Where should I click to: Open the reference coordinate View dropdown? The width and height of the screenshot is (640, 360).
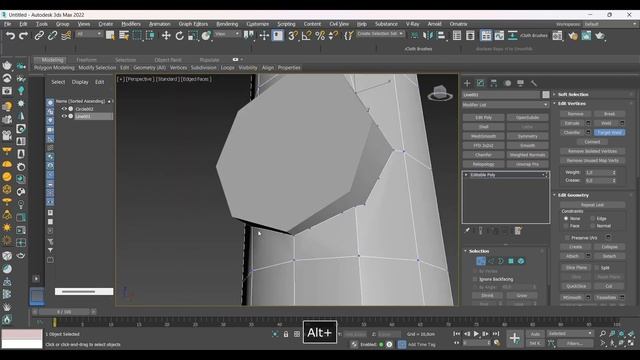click(x=227, y=34)
